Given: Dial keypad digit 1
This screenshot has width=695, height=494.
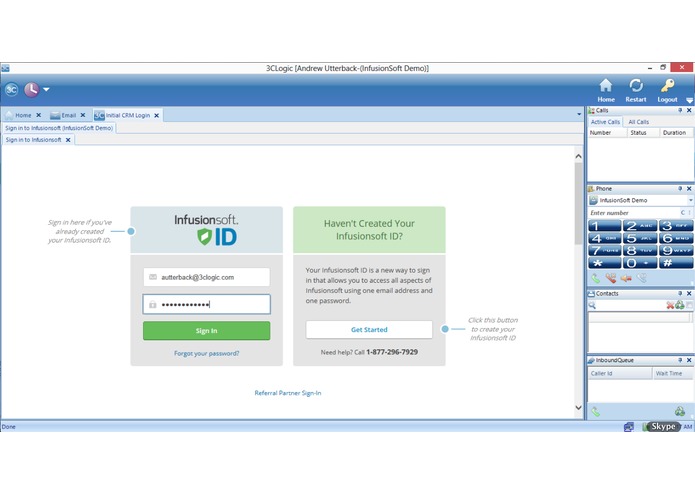Looking at the screenshot, I should pyautogui.click(x=605, y=226).
